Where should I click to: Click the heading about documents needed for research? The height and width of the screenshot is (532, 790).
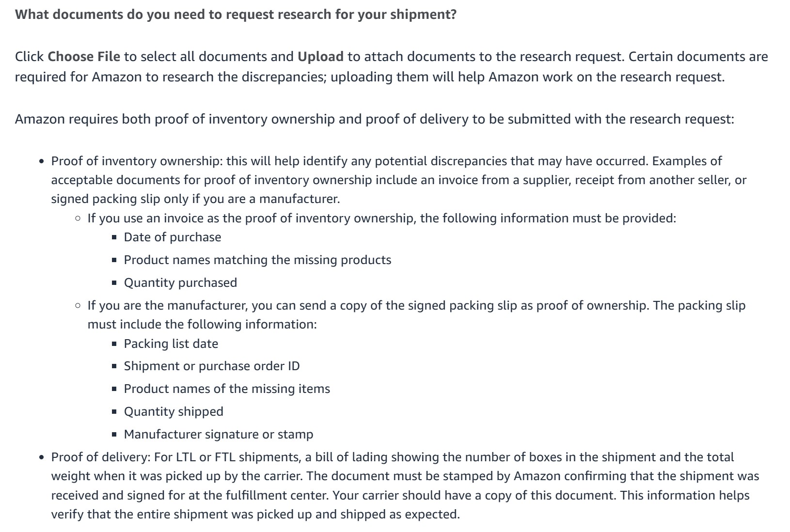(236, 15)
